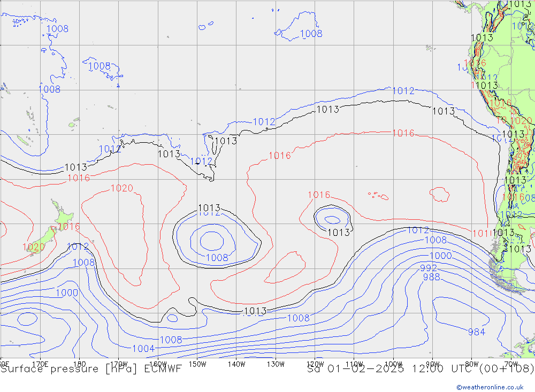Click the 'Surface pressure [hPa] ECMWF' title
The height and width of the screenshot is (392, 535).
pos(91,369)
